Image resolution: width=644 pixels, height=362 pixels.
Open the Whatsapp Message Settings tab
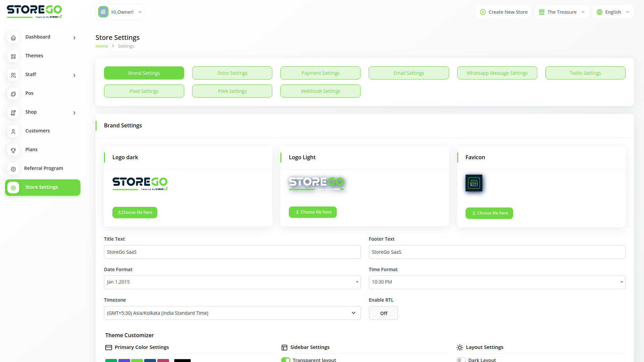pyautogui.click(x=497, y=73)
